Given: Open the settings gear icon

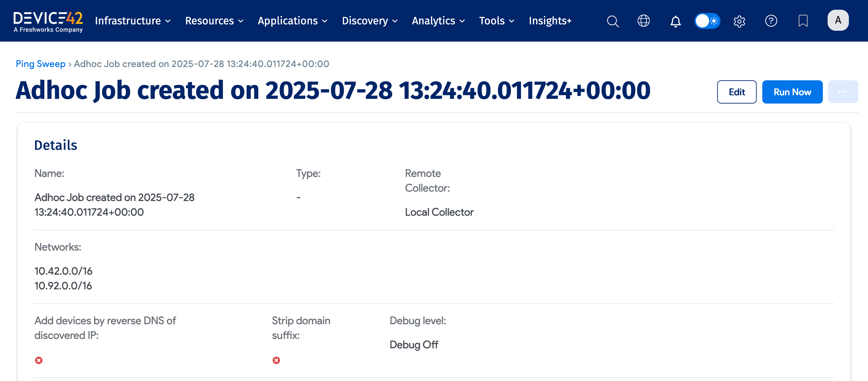Looking at the screenshot, I should coord(739,21).
